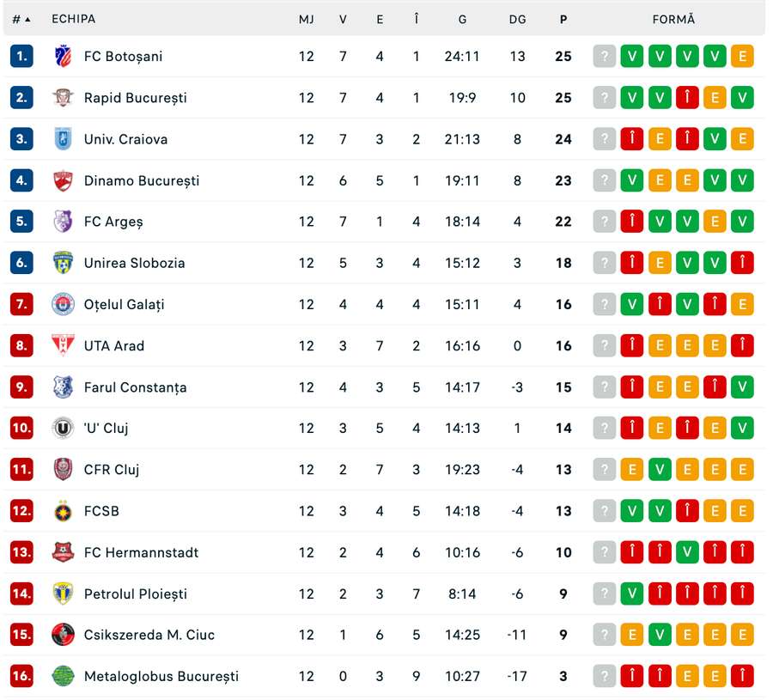773x700 pixels.
Task: Click the Metaloglobus București logo
Action: [63, 676]
